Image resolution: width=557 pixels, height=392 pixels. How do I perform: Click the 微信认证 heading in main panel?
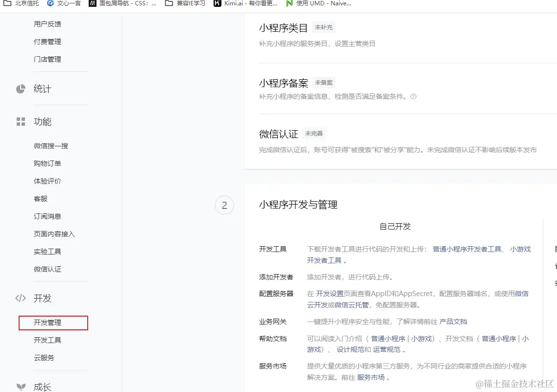[278, 134]
